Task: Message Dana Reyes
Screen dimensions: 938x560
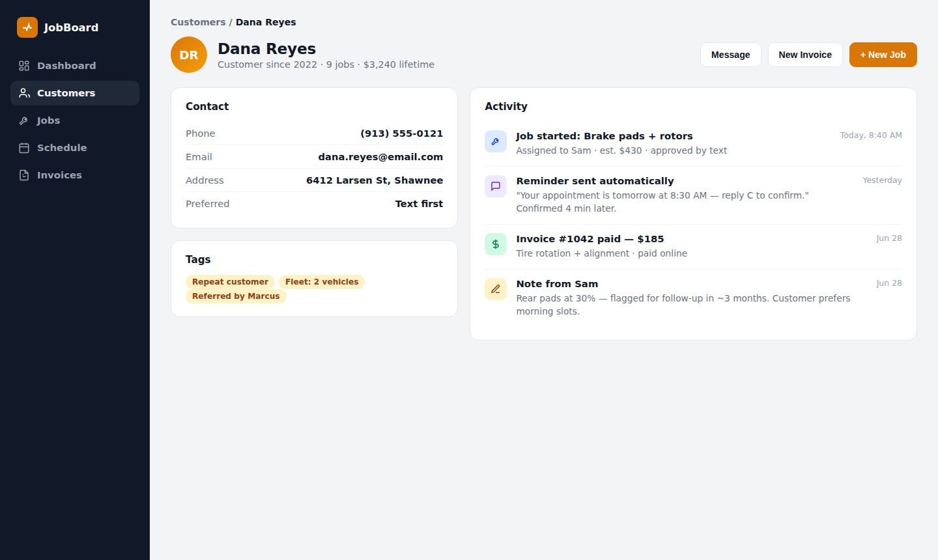Action: coord(731,55)
